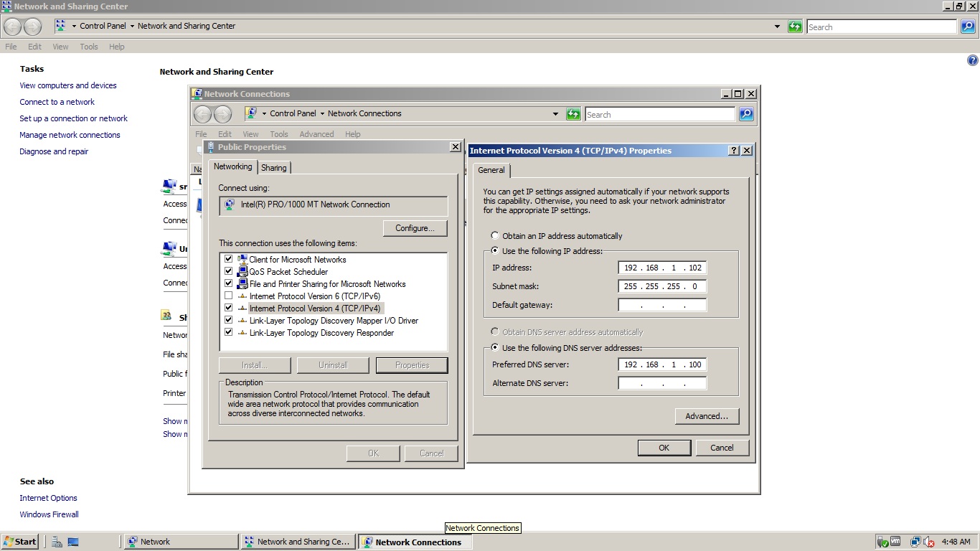The width and height of the screenshot is (980, 551).
Task: Expand the Control Panel breadcrumb arrow
Action: click(x=132, y=26)
